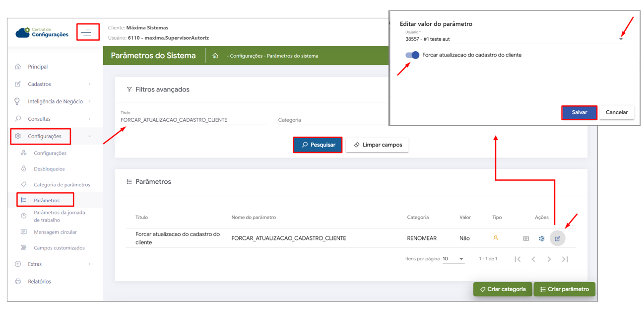Viewport: 644px width, 311px height.
Task: Click the Pesquisar button
Action: (x=318, y=145)
